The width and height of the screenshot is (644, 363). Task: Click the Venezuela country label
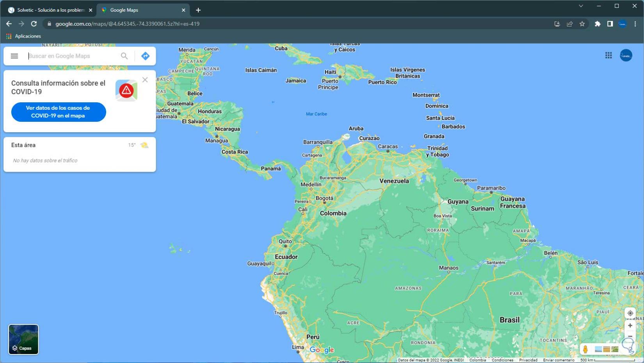(394, 181)
